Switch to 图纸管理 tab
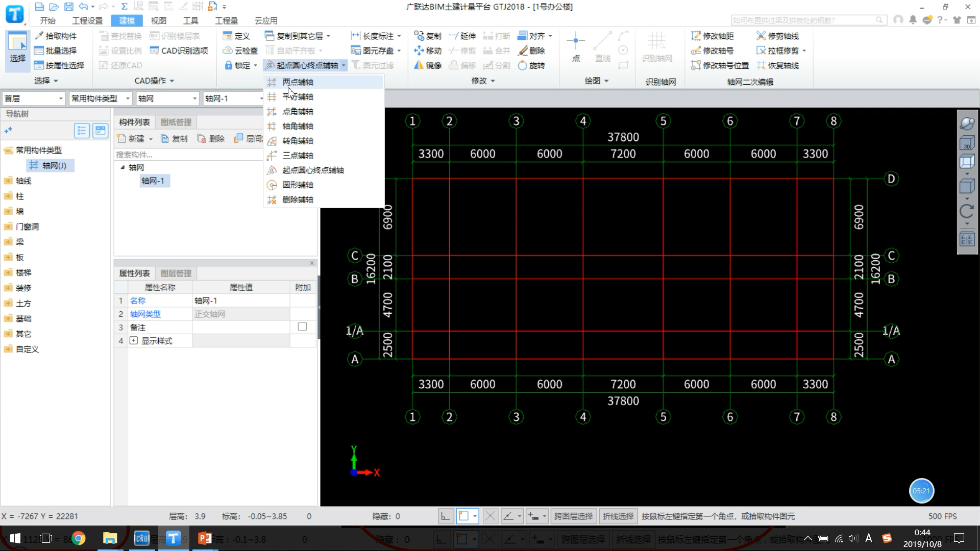This screenshot has height=551, width=980. 176,122
